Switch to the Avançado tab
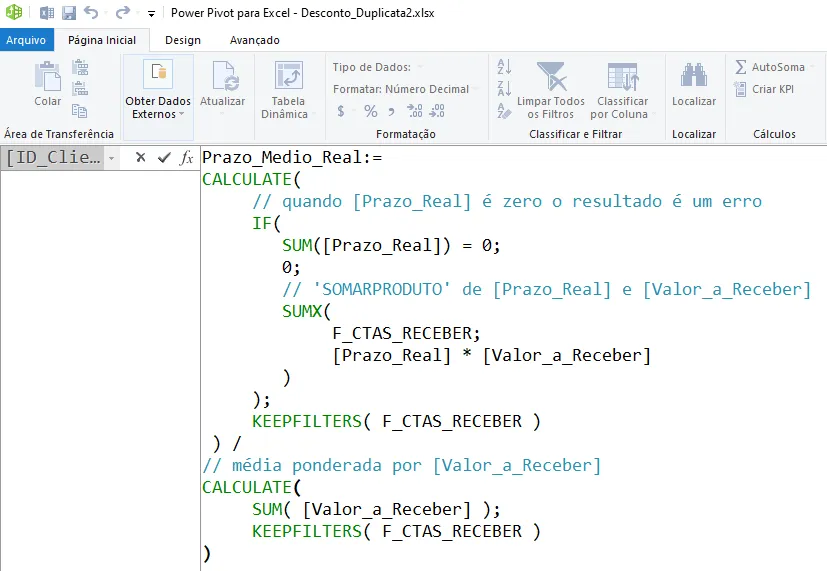This screenshot has width=827, height=571. [x=255, y=40]
